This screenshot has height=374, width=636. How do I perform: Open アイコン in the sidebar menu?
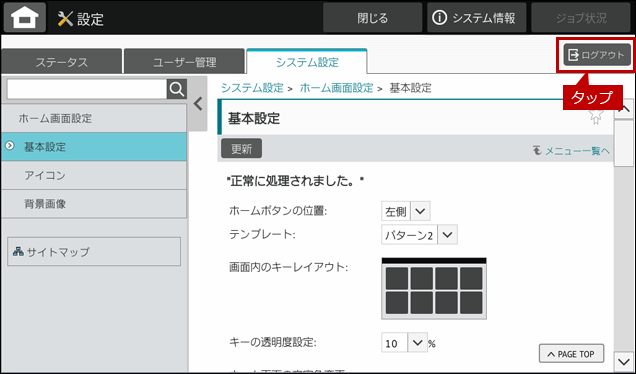(94, 175)
